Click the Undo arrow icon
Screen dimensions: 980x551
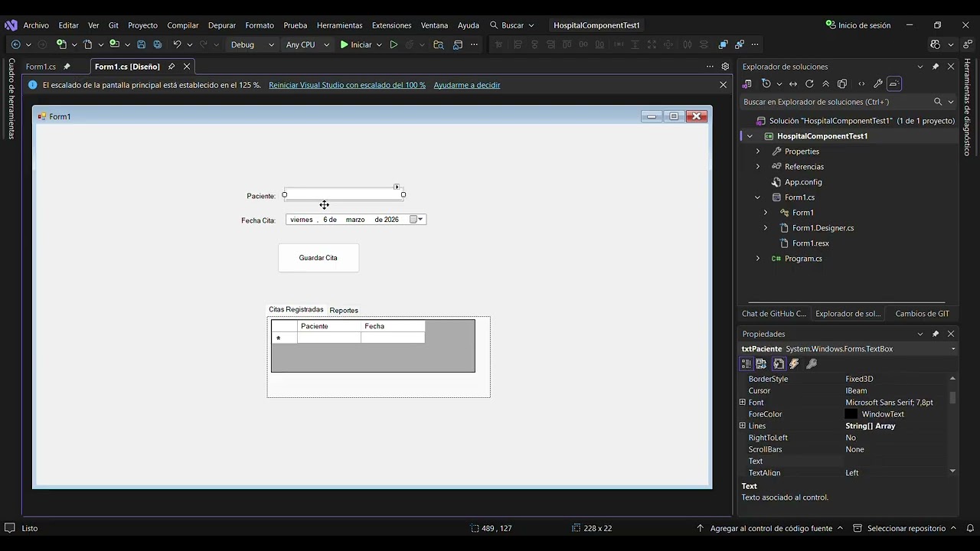(177, 44)
